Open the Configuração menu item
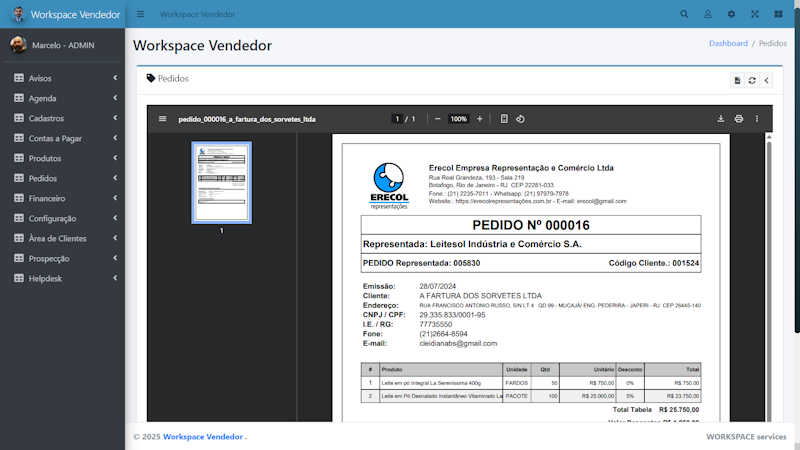The height and width of the screenshot is (450, 800). [x=62, y=218]
